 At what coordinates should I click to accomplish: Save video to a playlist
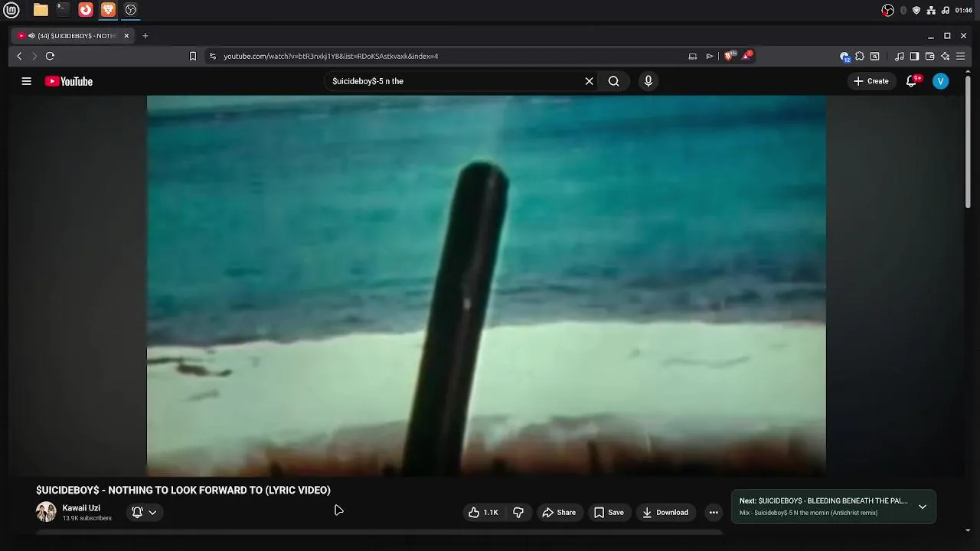pos(609,513)
